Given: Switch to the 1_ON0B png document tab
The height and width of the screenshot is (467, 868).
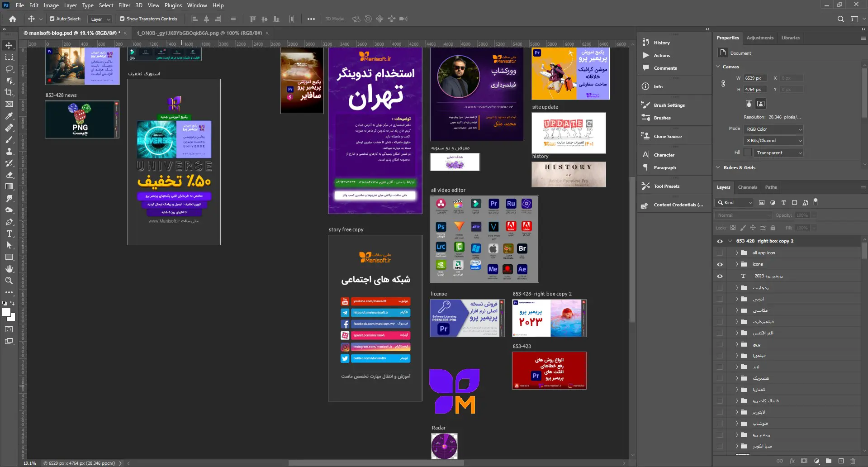Looking at the screenshot, I should coord(199,33).
